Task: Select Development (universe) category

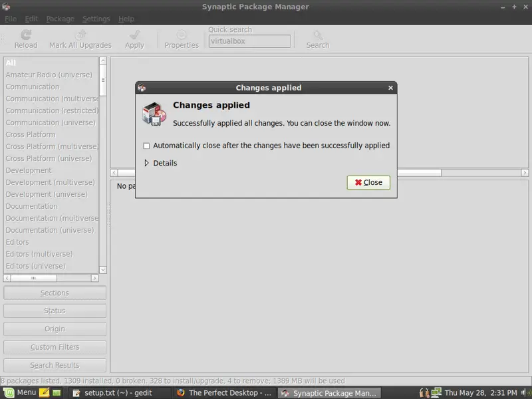Action: point(51,194)
